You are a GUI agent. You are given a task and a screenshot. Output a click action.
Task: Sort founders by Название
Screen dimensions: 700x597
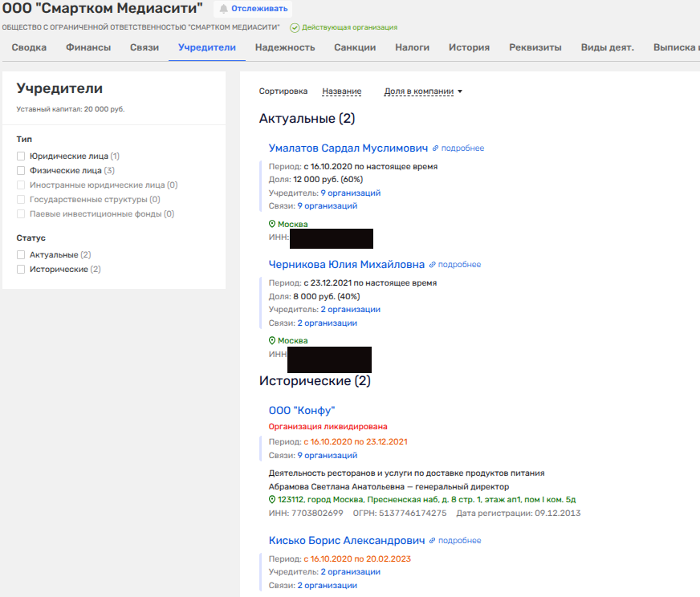coord(341,91)
